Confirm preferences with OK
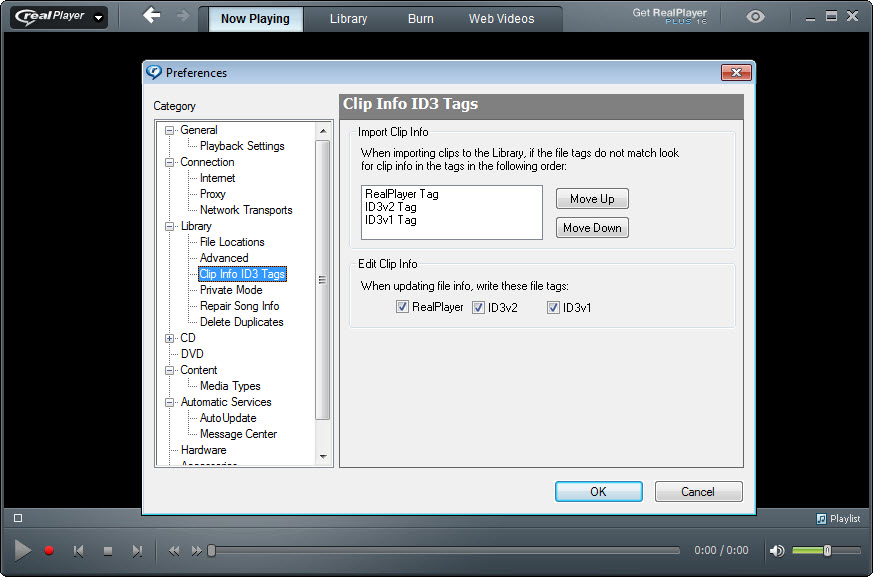The width and height of the screenshot is (873, 577). click(599, 492)
